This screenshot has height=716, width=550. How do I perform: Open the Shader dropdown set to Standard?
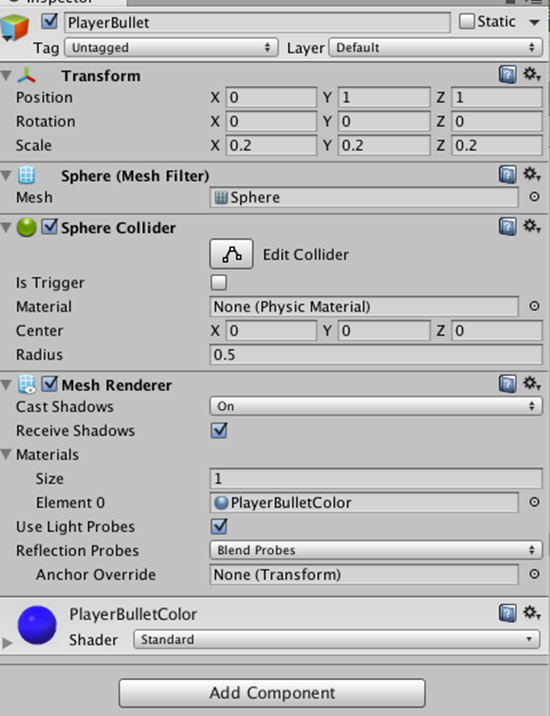coord(336,639)
